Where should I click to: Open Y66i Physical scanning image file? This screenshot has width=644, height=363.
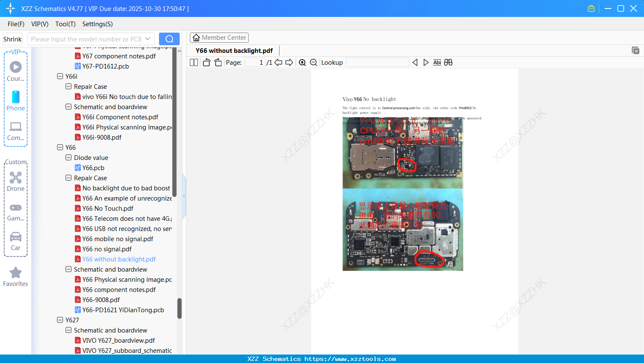click(x=123, y=127)
